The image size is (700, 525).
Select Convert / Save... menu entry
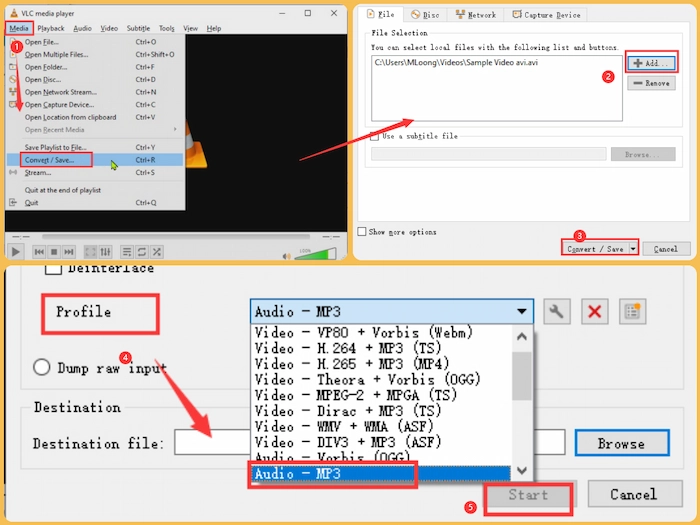(95, 160)
